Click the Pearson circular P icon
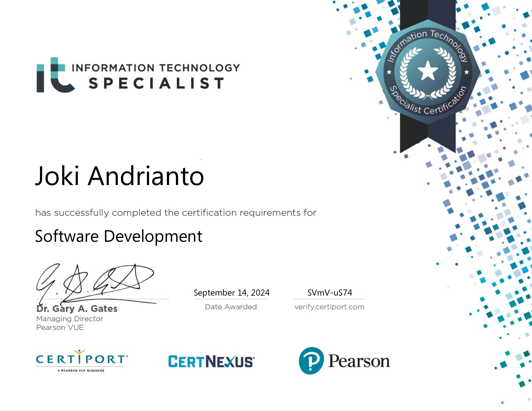Viewport: 532px width, 411px height. coord(311,361)
